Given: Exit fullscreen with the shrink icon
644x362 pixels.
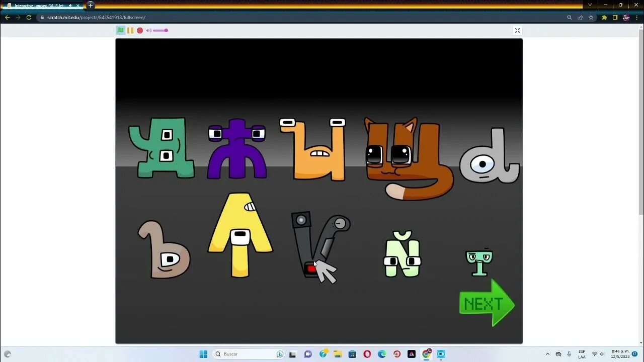Looking at the screenshot, I should (x=517, y=31).
